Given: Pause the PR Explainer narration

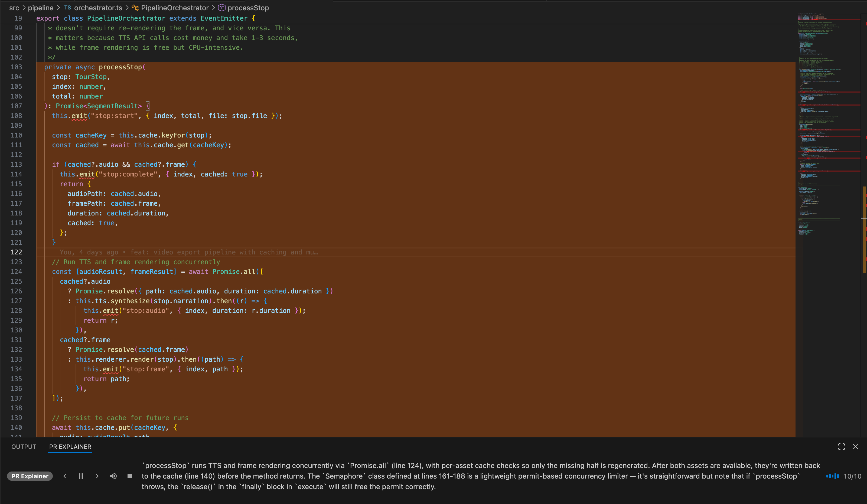Looking at the screenshot, I should 81,476.
